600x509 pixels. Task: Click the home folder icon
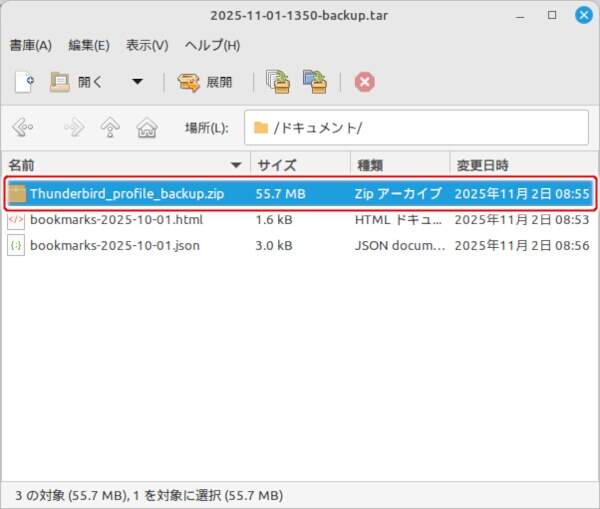tap(147, 128)
